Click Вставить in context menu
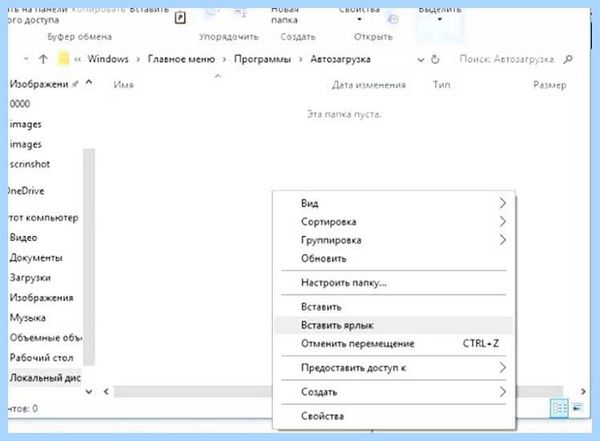The image size is (600, 441). 393,307
